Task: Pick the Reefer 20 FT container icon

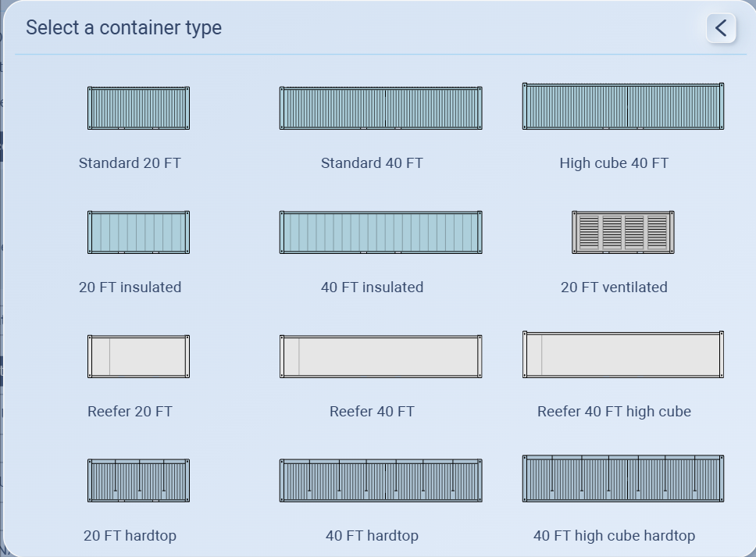Action: pyautogui.click(x=138, y=356)
